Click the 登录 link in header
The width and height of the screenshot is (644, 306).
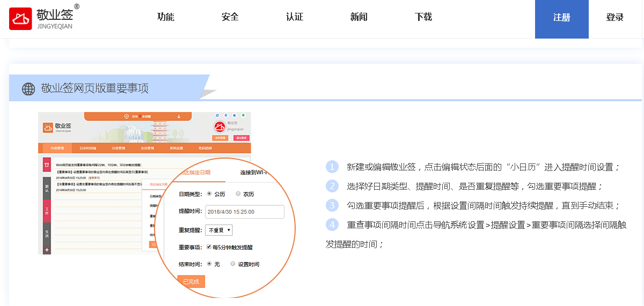(x=615, y=18)
